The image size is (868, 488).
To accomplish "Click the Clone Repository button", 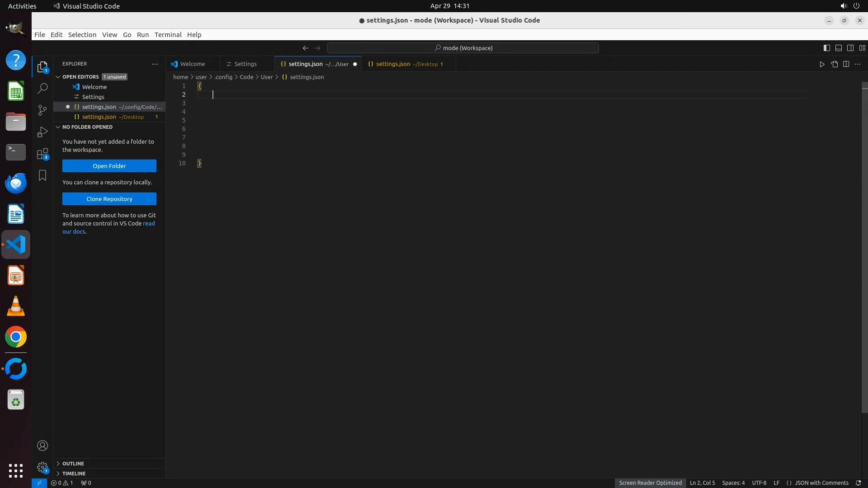I will [109, 199].
